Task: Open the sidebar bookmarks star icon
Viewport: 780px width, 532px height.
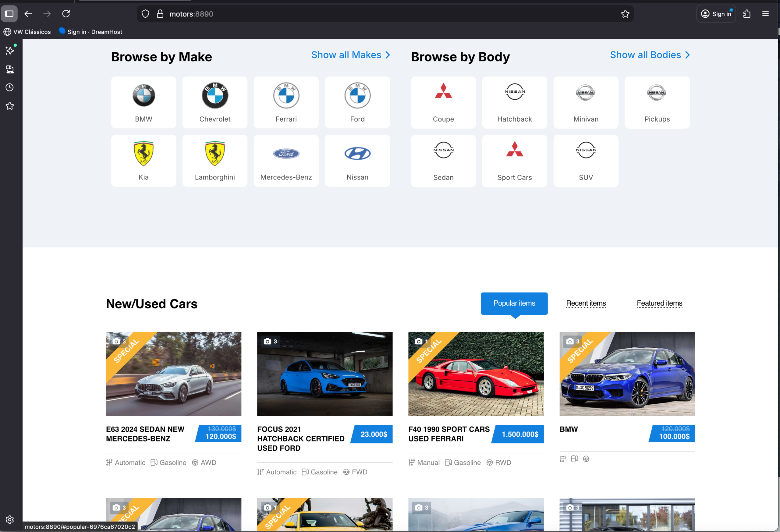Action: (x=10, y=106)
